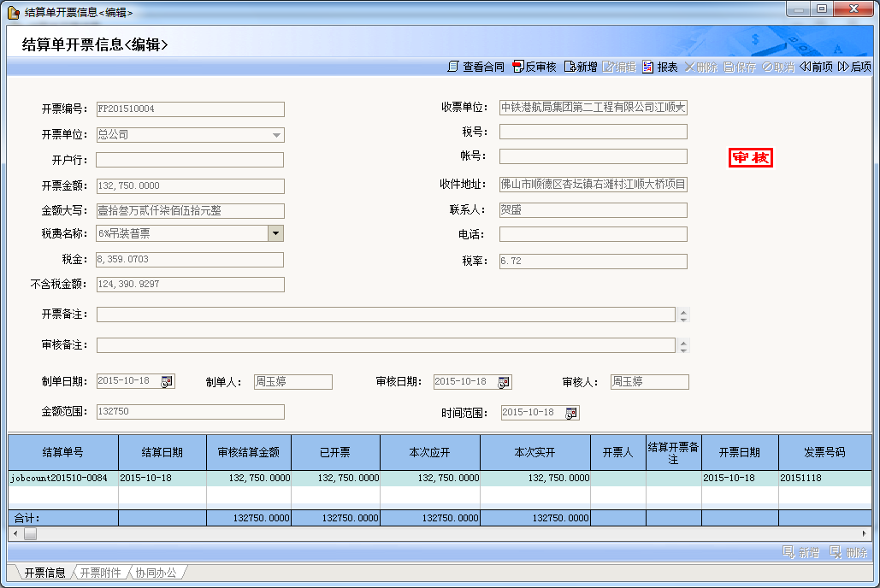Click the 发票号码 column header

[x=824, y=452]
